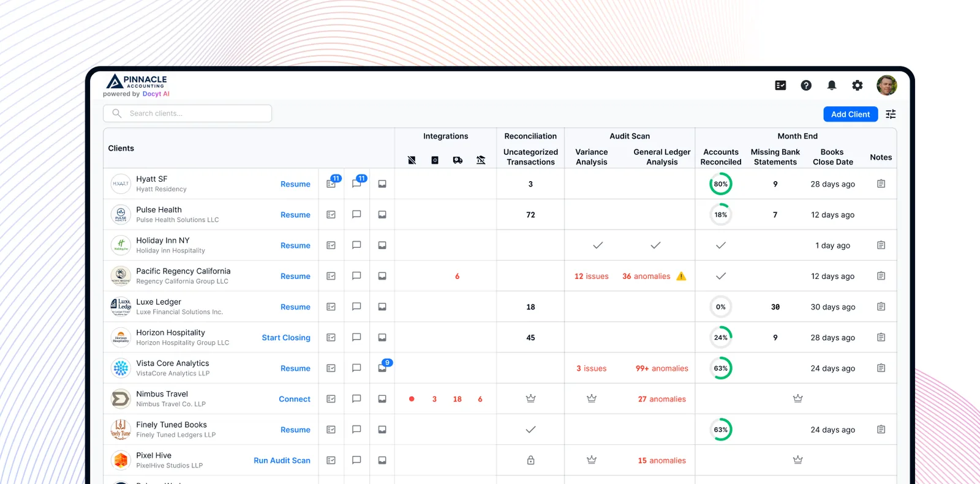Viewport: 980px width, 484px height.
Task: Open the Pinnacle Accounting logo
Action: click(137, 81)
